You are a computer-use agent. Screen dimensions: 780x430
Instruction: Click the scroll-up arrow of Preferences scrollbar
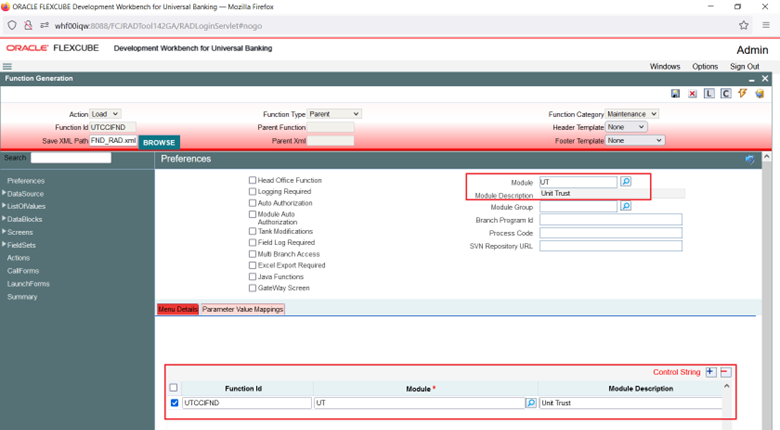click(x=767, y=157)
